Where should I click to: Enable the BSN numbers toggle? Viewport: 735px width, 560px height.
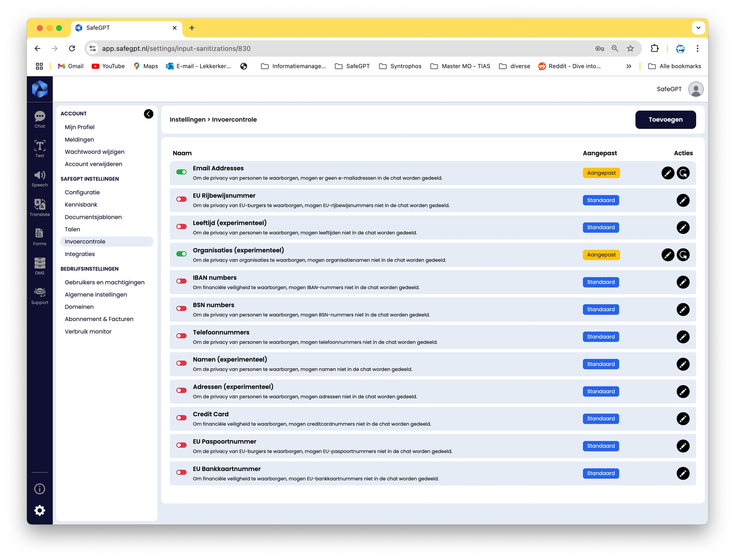point(181,309)
